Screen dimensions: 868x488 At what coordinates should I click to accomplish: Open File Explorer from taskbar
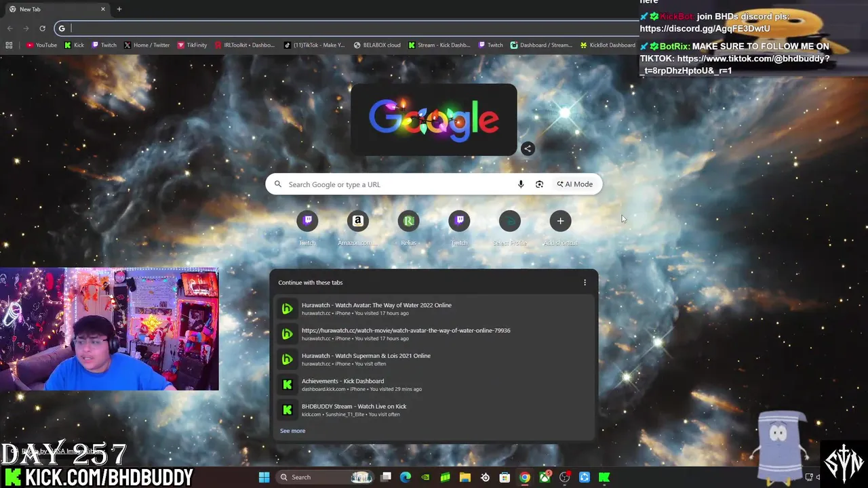tap(465, 477)
